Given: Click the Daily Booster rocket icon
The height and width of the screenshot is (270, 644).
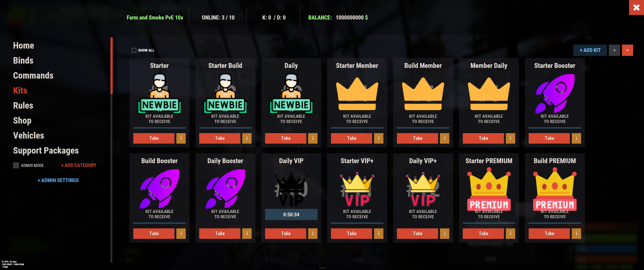Looking at the screenshot, I should coord(225,189).
